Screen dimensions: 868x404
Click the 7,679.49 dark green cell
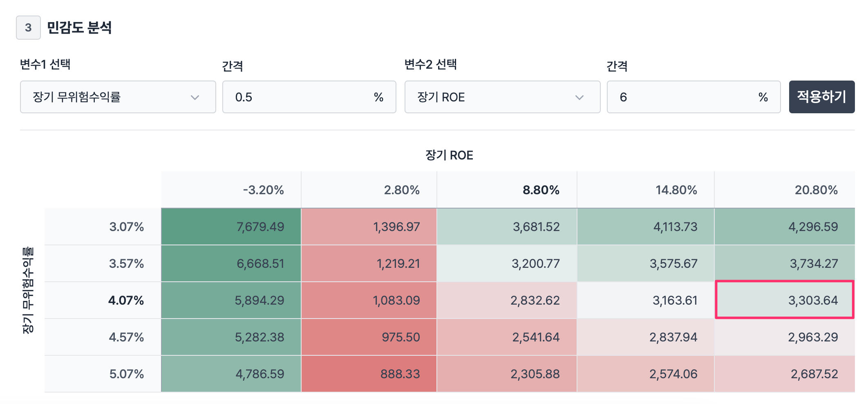coord(231,227)
